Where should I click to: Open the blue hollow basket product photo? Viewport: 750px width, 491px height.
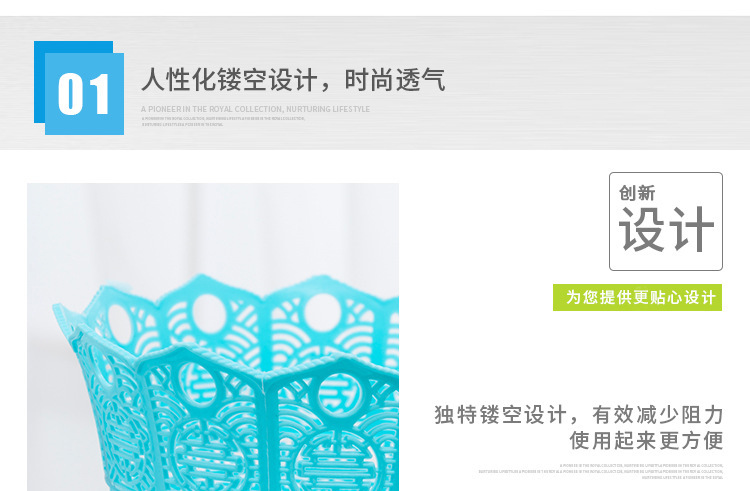[x=213, y=337]
